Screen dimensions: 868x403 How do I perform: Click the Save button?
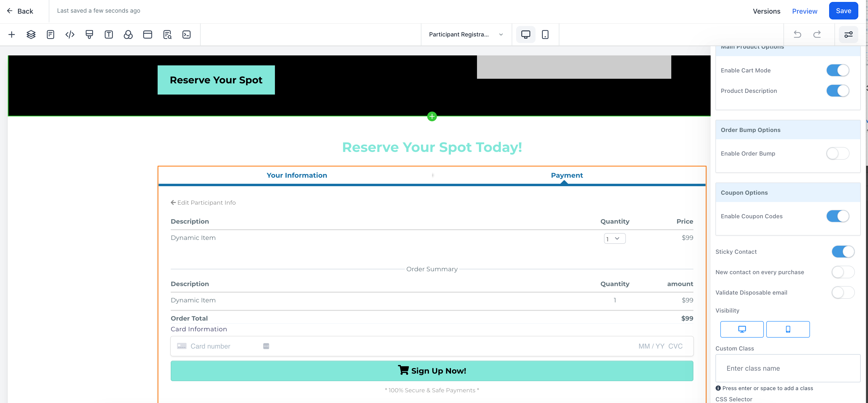point(843,11)
